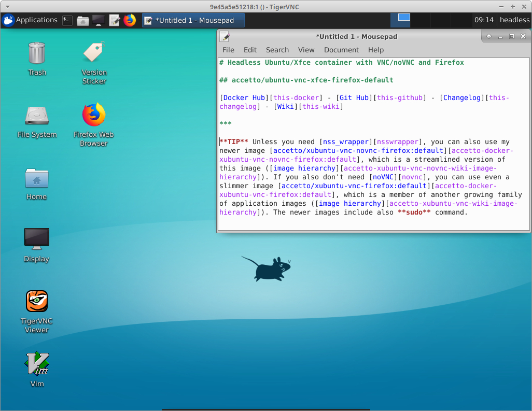Click display monitor launcher in top panel

pyautogui.click(x=99, y=20)
